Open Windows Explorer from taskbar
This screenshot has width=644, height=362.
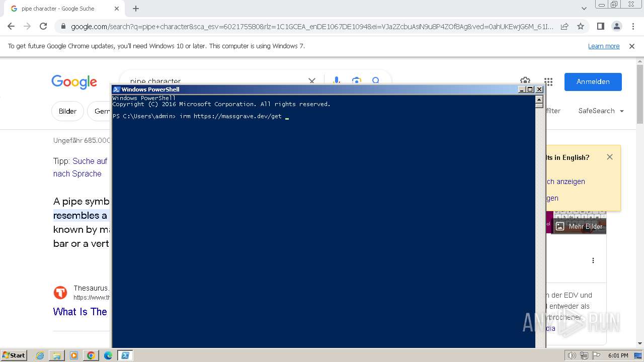point(57,355)
